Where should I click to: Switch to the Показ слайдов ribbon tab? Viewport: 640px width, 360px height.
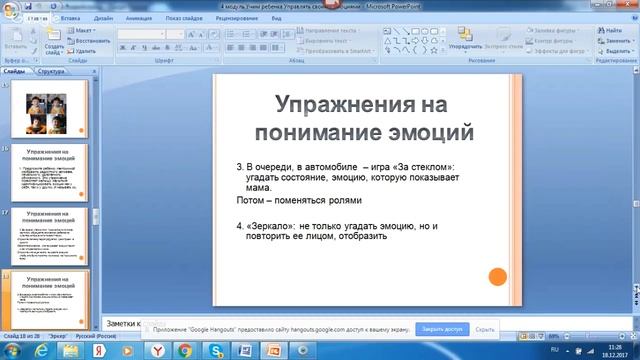click(x=184, y=18)
